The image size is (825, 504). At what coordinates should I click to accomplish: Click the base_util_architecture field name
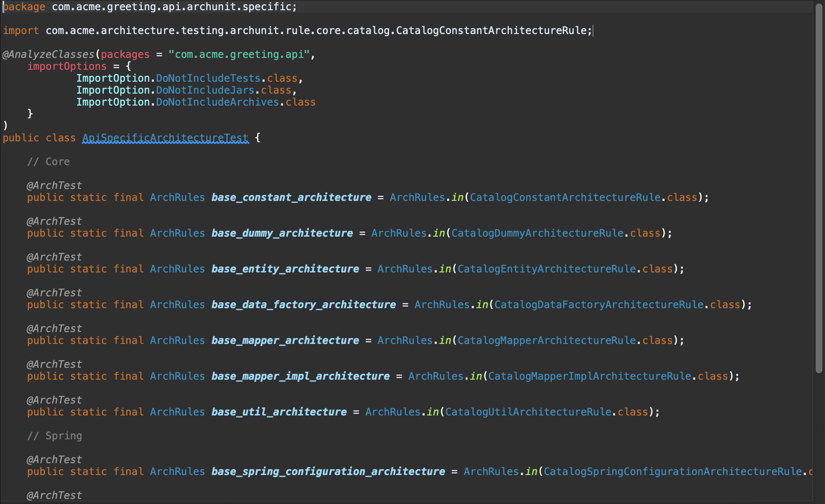[x=279, y=412]
